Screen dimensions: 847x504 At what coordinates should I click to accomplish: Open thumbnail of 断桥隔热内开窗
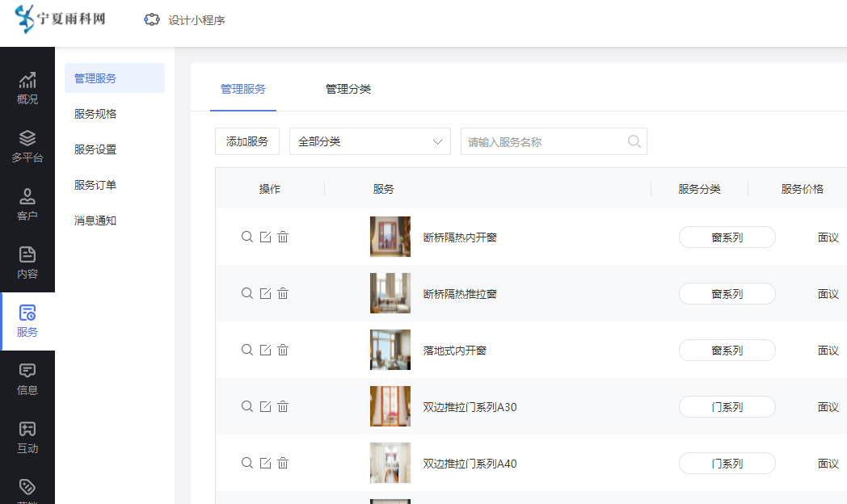click(390, 237)
